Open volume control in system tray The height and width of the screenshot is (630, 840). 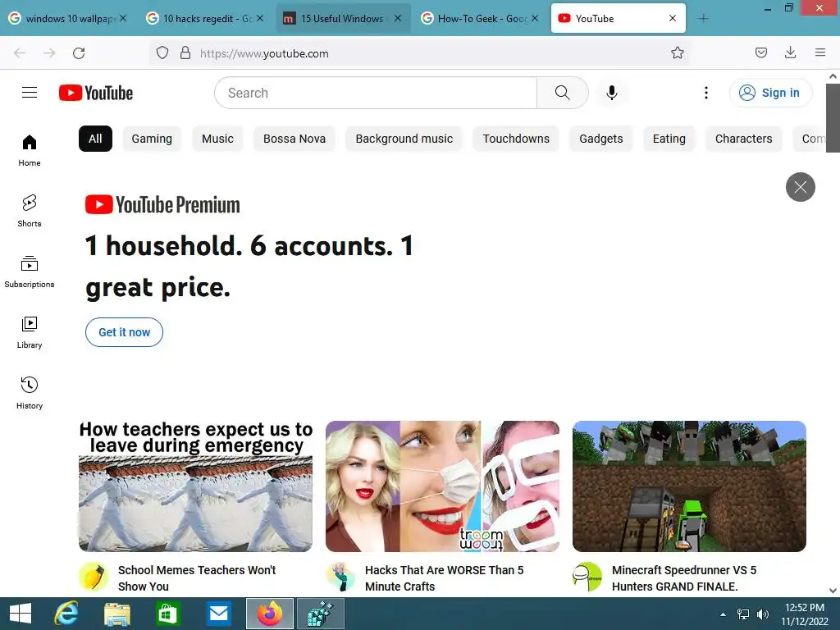click(762, 614)
